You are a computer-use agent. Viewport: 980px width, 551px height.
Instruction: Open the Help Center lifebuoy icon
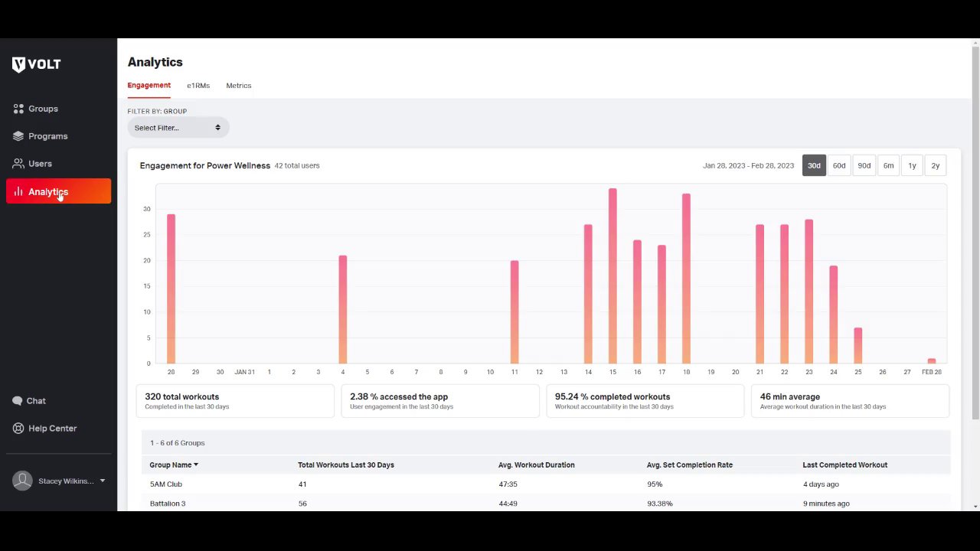click(x=18, y=429)
